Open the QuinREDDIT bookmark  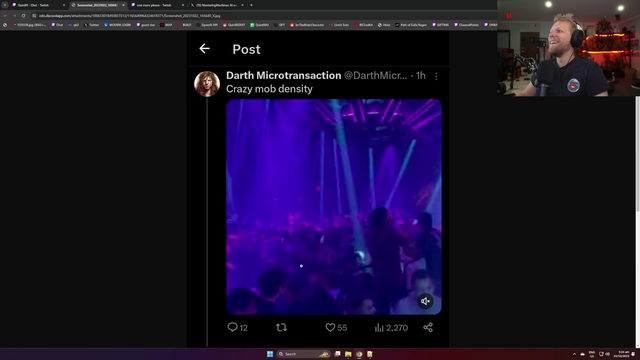click(234, 25)
